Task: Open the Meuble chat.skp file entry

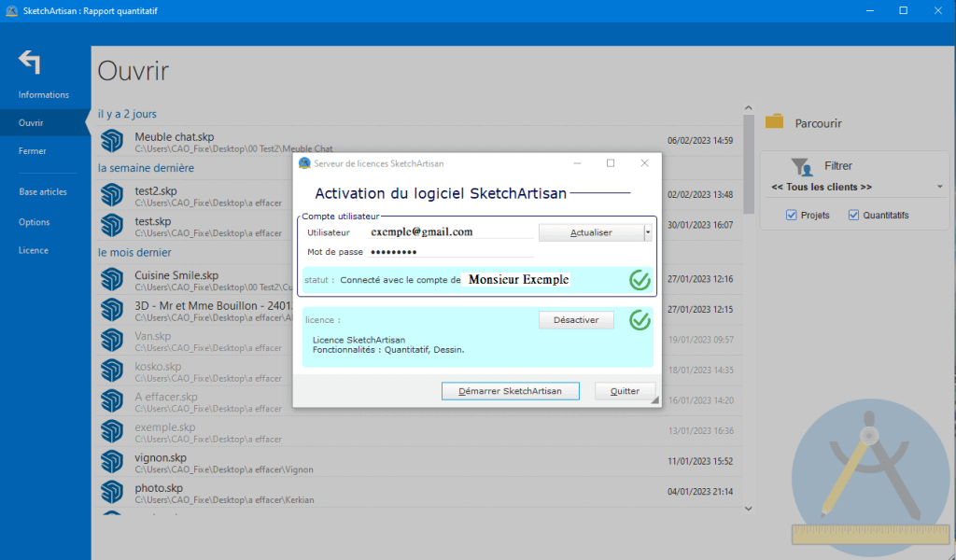Action: (419, 141)
